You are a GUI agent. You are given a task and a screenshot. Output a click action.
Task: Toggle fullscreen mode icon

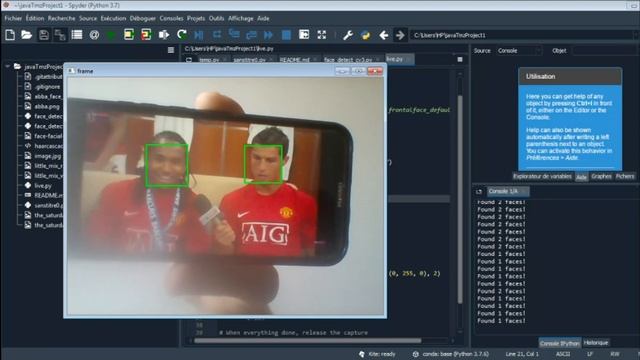point(322,35)
